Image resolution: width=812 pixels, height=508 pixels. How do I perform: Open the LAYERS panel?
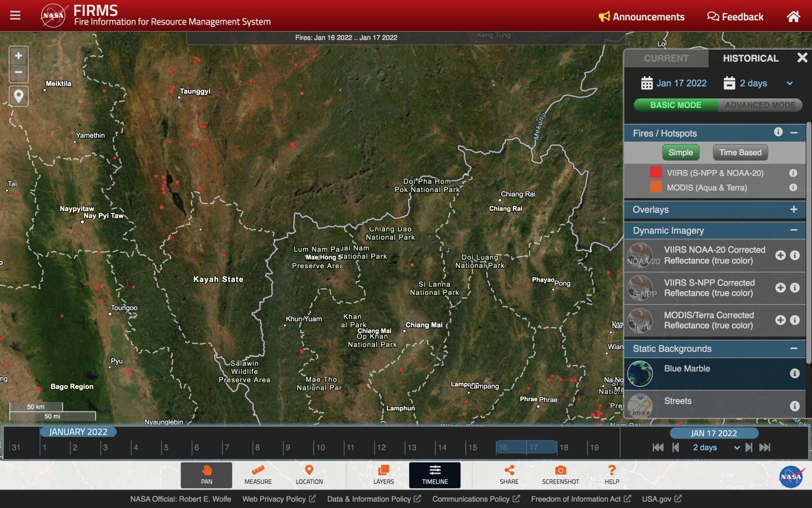(383, 475)
